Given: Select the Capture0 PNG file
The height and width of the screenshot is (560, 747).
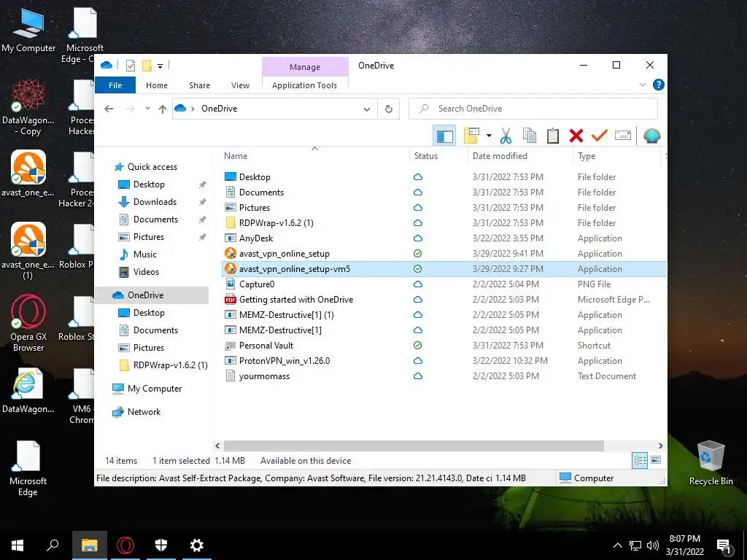Looking at the screenshot, I should (257, 284).
